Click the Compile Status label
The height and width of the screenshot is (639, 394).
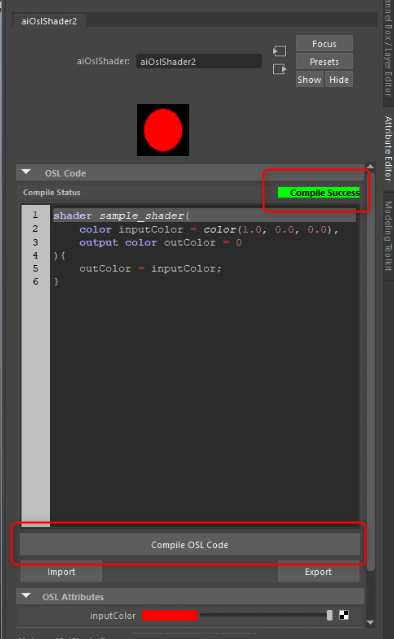(52, 192)
